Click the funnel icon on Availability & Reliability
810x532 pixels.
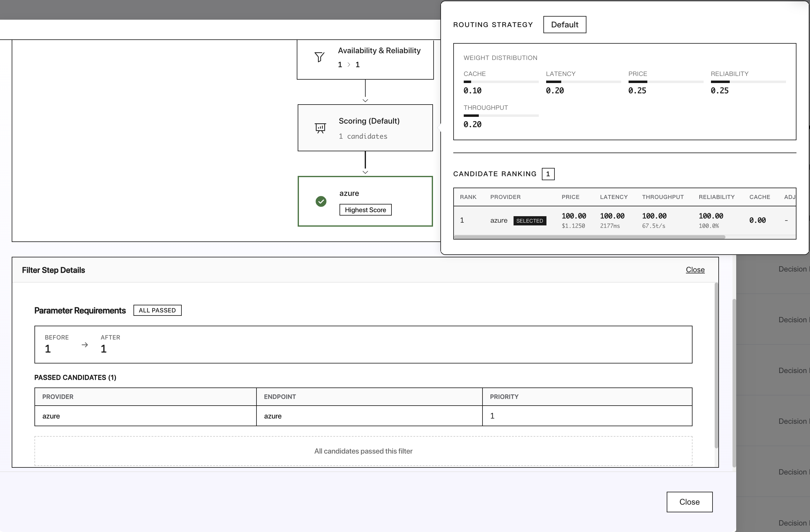tap(319, 57)
